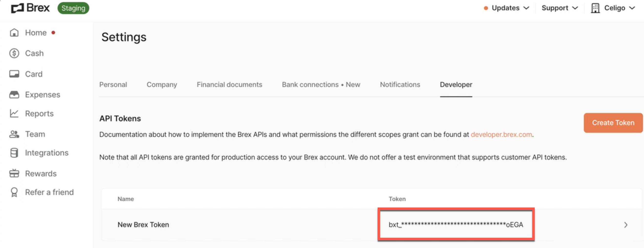This screenshot has height=248, width=644.
Task: Click the Card icon in sidebar
Action: pyautogui.click(x=14, y=74)
